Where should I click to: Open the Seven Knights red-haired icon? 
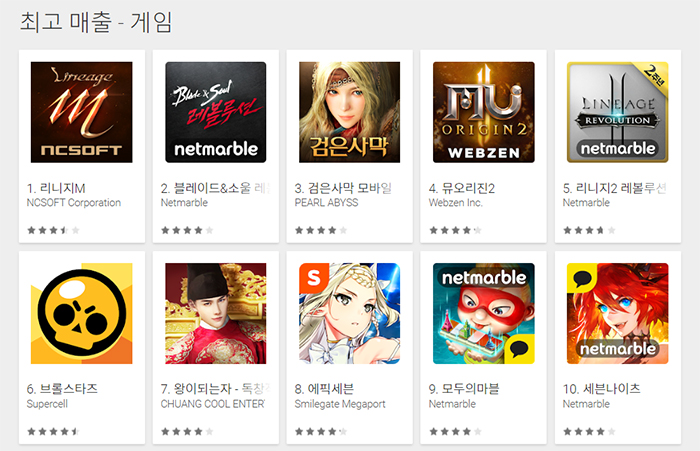(x=617, y=313)
